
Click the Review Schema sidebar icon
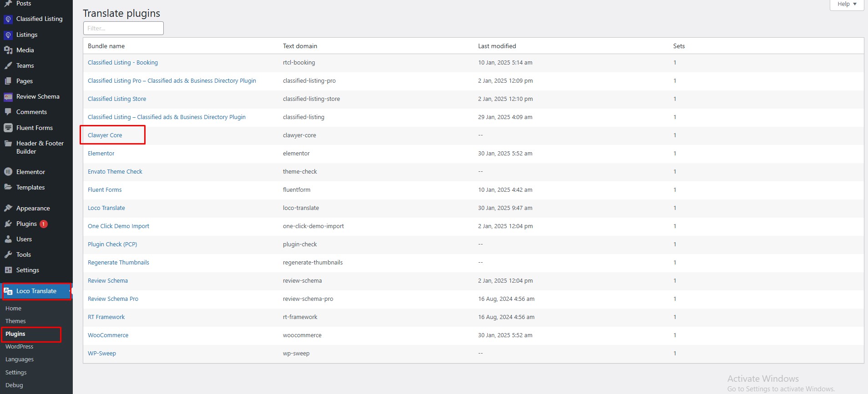coord(8,97)
